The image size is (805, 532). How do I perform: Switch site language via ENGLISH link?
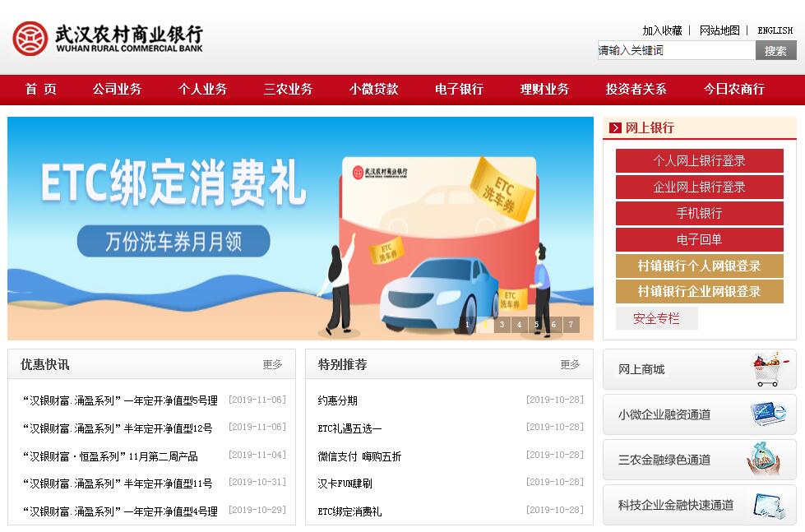tap(775, 30)
